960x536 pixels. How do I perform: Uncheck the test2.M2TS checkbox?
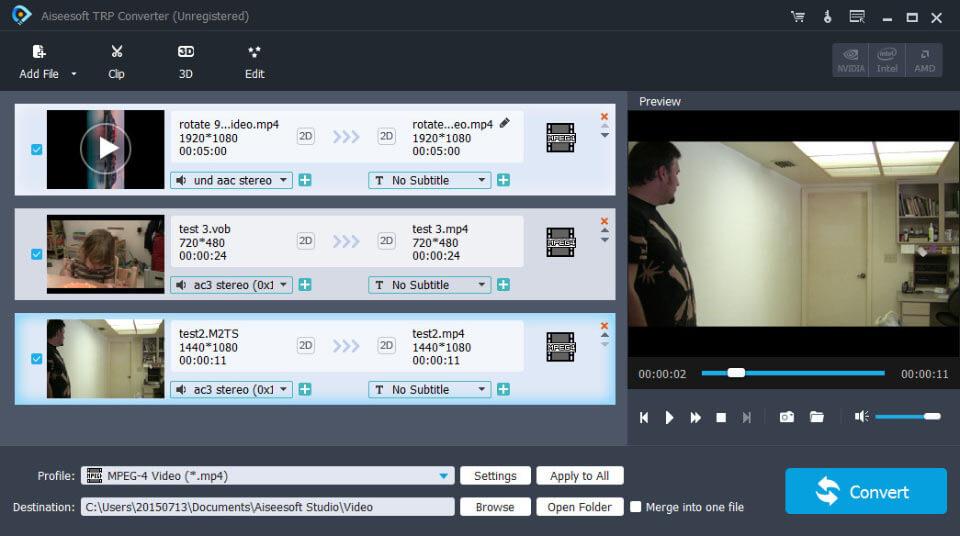point(37,359)
